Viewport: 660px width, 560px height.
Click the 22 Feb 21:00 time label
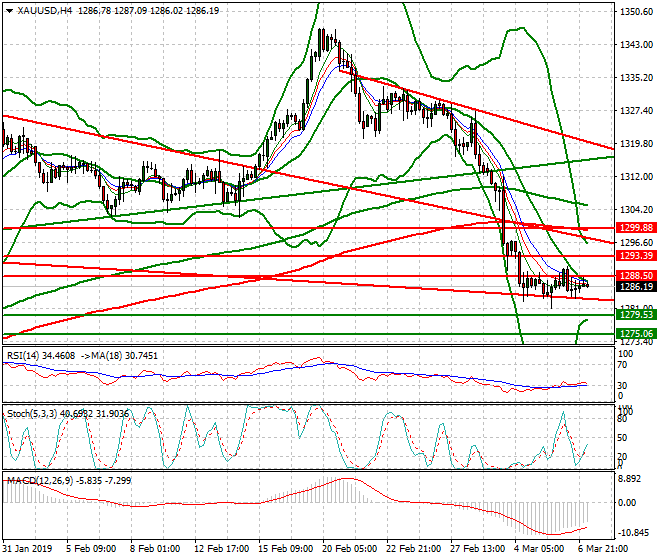pos(413,549)
